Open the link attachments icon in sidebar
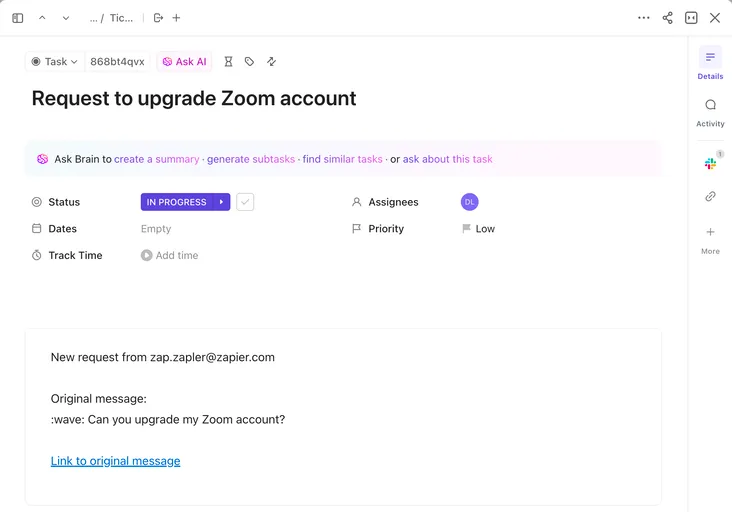Screen dimensions: 732x512 coord(710,196)
